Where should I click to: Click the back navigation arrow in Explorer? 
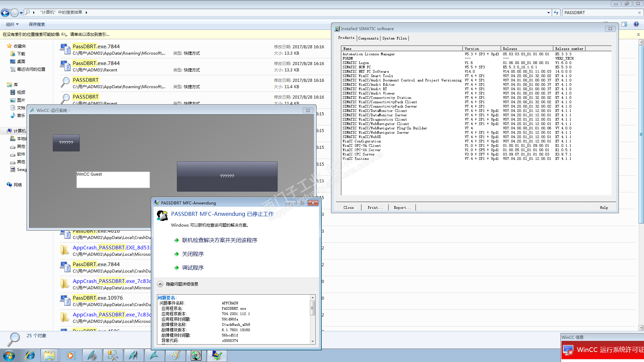pos(5,13)
